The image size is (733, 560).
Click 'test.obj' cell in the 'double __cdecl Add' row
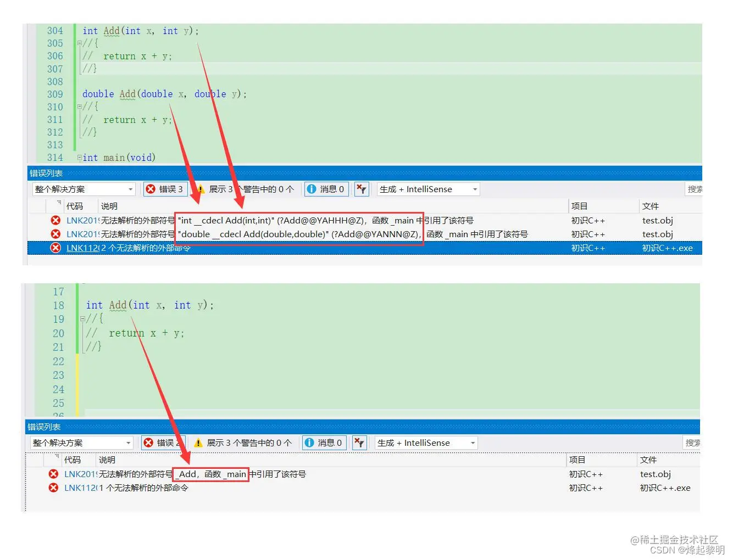657,234
